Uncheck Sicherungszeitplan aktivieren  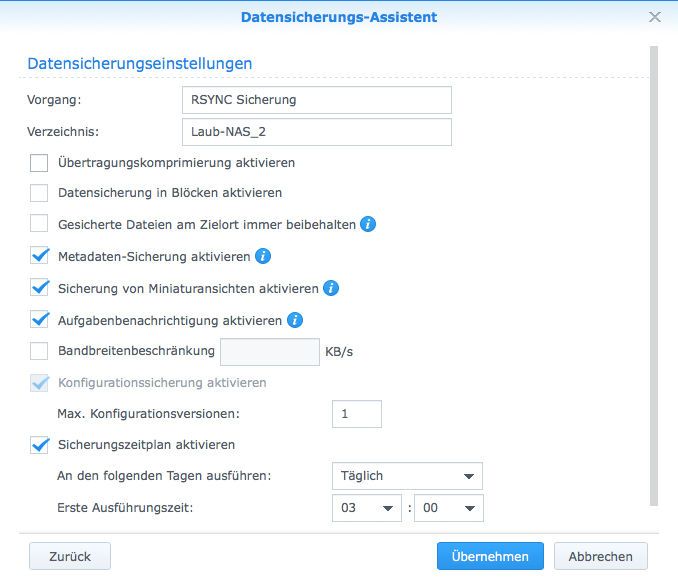coord(39,445)
